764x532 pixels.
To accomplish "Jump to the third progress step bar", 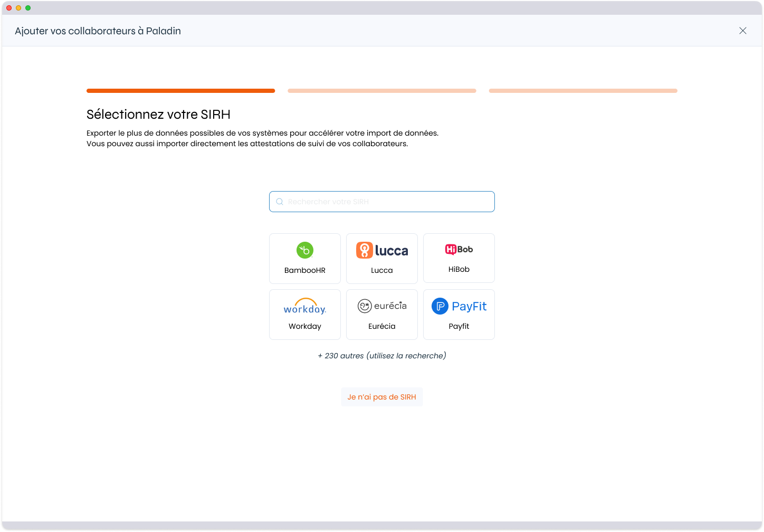I will [x=583, y=91].
